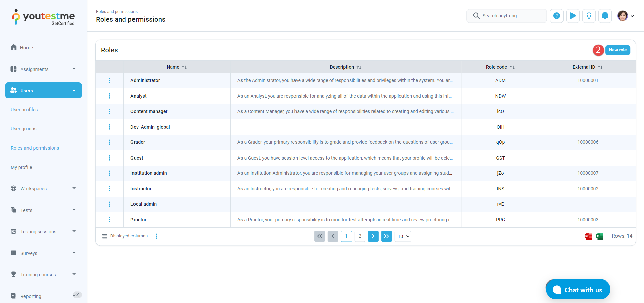
Task: Sort roles by External ID column
Action: coord(600,67)
